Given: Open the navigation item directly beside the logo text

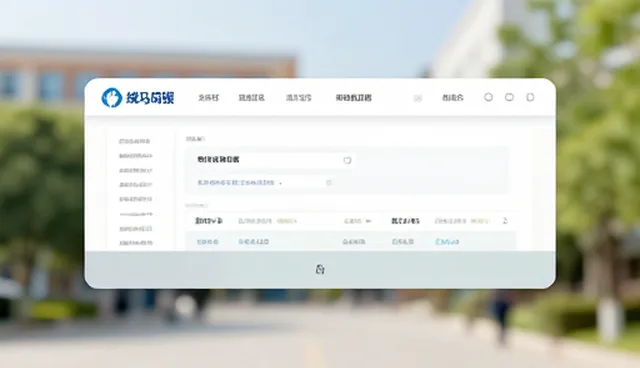Looking at the screenshot, I should 208,98.
